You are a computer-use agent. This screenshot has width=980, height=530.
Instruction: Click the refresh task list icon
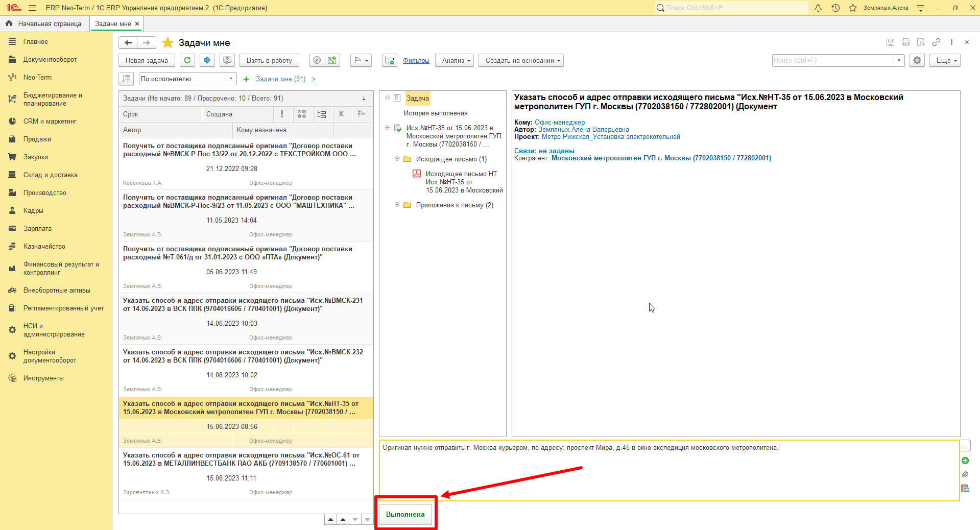pos(187,60)
